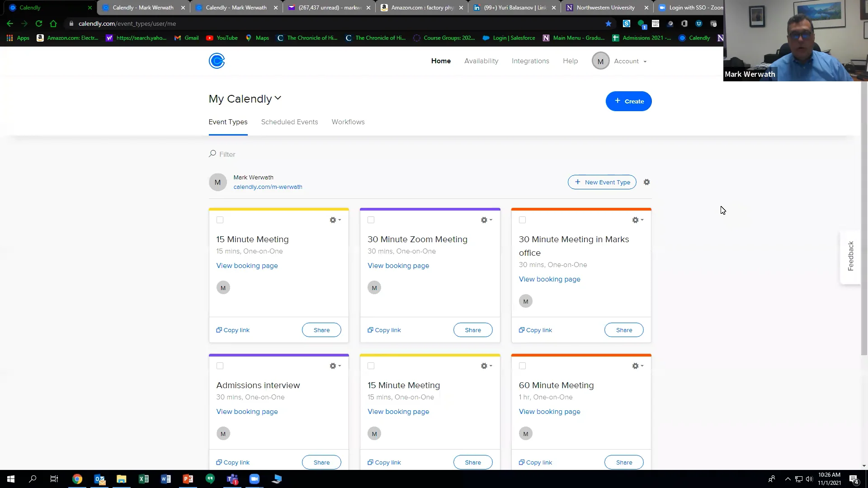Click the browser address bar URL
The height and width of the screenshot is (488, 868).
click(127, 23)
